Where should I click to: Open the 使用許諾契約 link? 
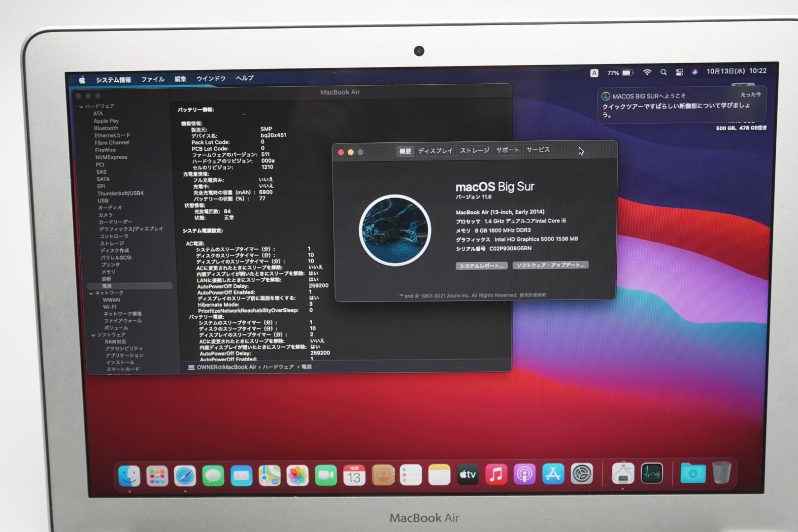(532, 295)
